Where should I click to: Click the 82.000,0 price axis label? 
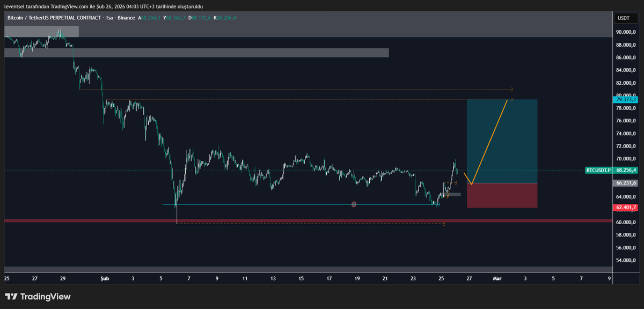pyautogui.click(x=626, y=83)
